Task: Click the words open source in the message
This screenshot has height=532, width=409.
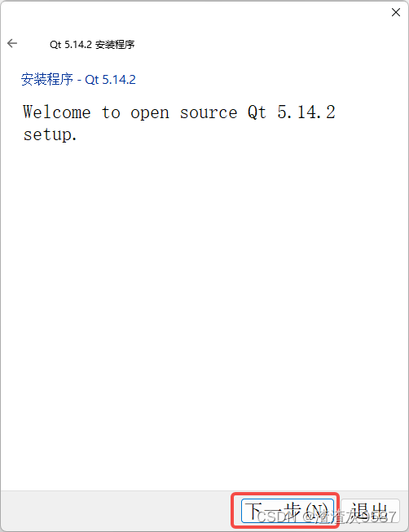Action: pyautogui.click(x=183, y=113)
